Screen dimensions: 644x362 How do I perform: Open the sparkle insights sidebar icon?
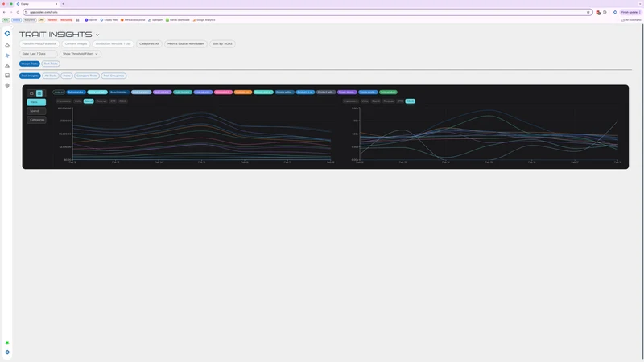7,56
